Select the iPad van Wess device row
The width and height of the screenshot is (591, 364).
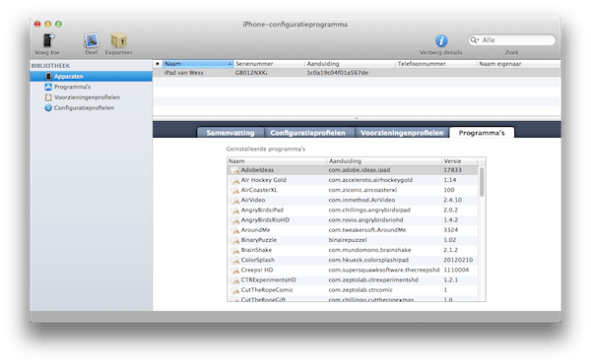pyautogui.click(x=357, y=73)
